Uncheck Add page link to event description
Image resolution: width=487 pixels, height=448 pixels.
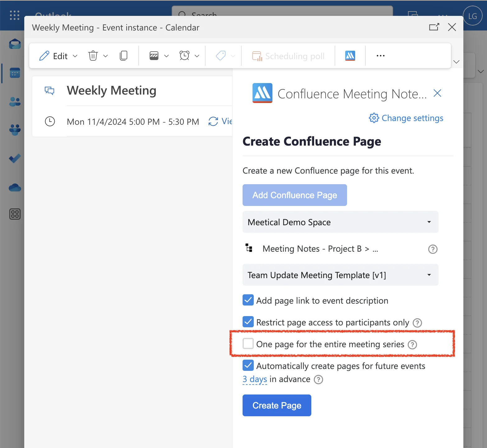[248, 300]
